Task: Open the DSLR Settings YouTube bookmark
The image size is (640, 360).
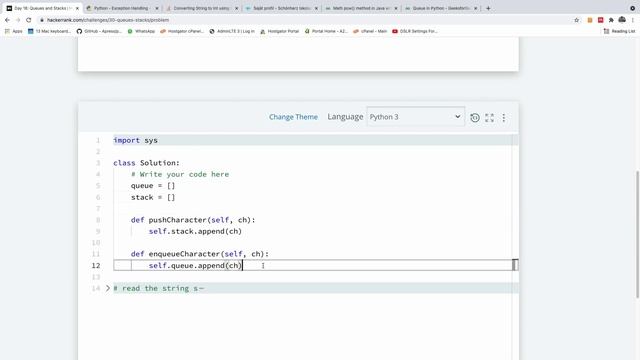Action: coord(415,31)
